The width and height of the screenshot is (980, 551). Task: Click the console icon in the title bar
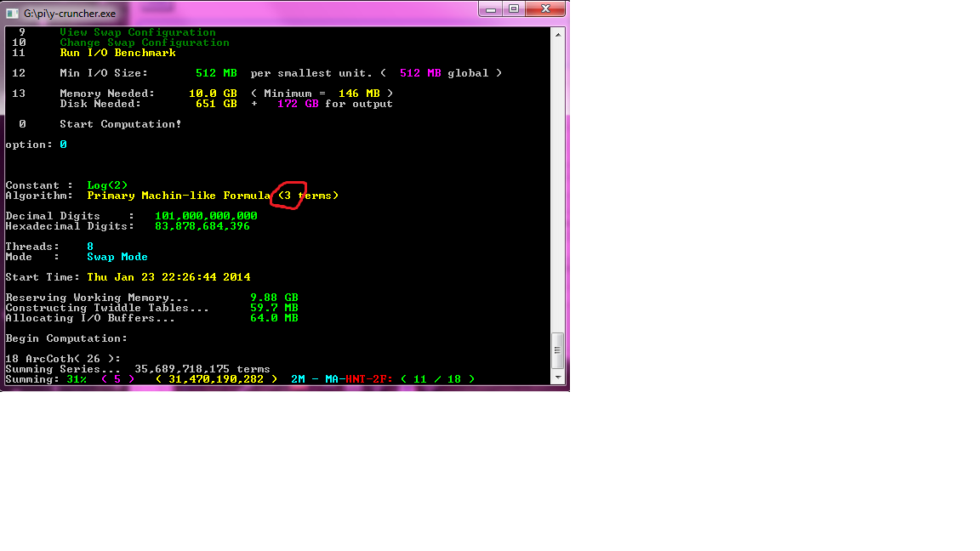(11, 14)
